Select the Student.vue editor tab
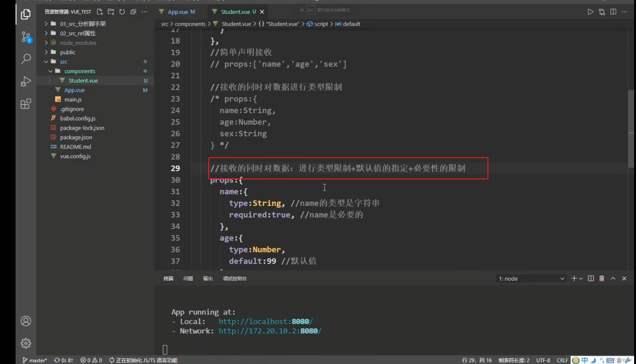Viewport: 636px width, 364px height. (235, 12)
